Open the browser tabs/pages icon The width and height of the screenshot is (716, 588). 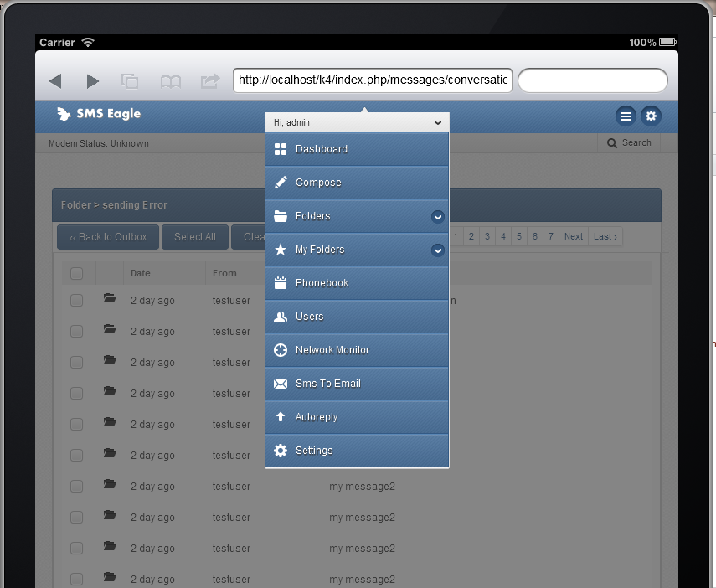(130, 81)
